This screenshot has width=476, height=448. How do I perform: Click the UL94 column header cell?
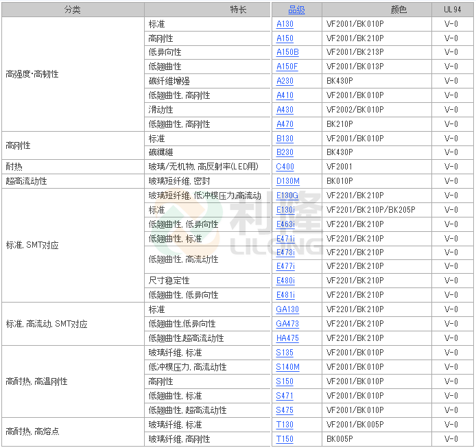pos(452,10)
